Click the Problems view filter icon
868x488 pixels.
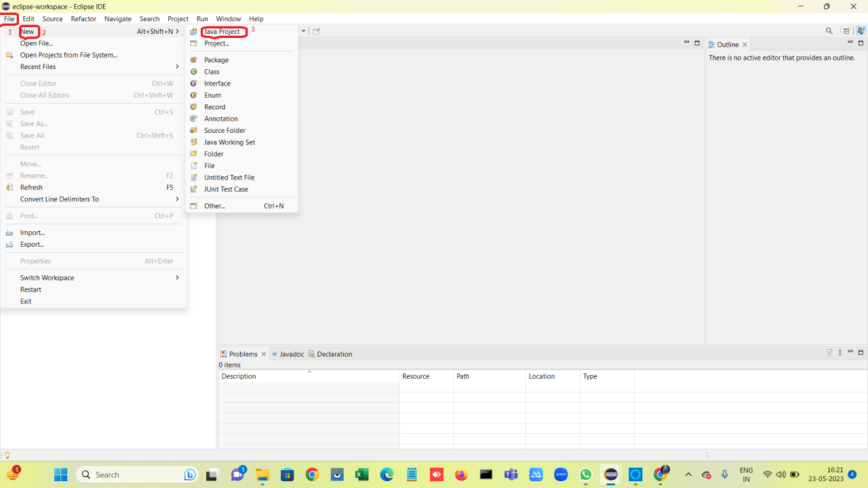pyautogui.click(x=829, y=352)
